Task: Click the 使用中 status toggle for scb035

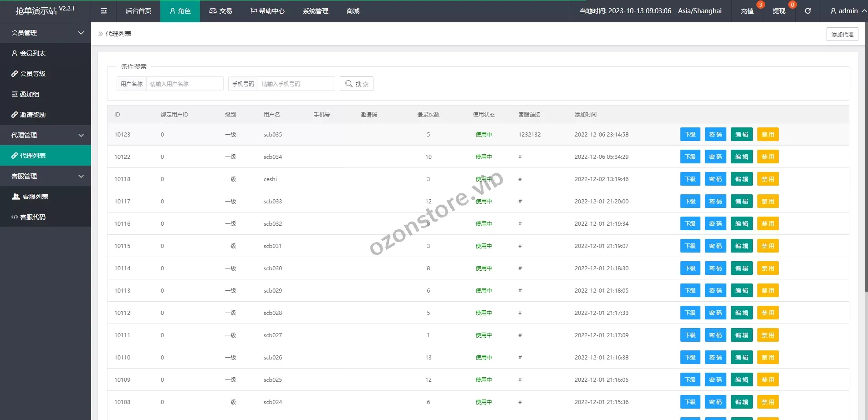Action: pyautogui.click(x=484, y=134)
